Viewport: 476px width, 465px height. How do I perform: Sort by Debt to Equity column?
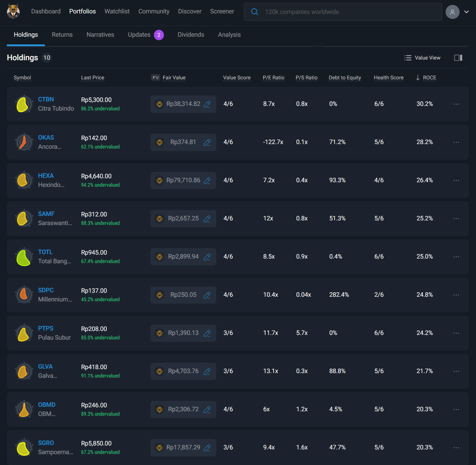[x=345, y=78]
